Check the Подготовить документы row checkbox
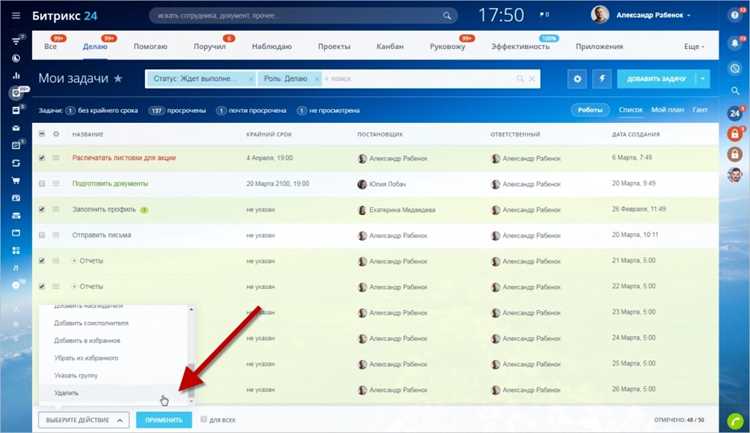This screenshot has height=433, width=750. (42, 184)
